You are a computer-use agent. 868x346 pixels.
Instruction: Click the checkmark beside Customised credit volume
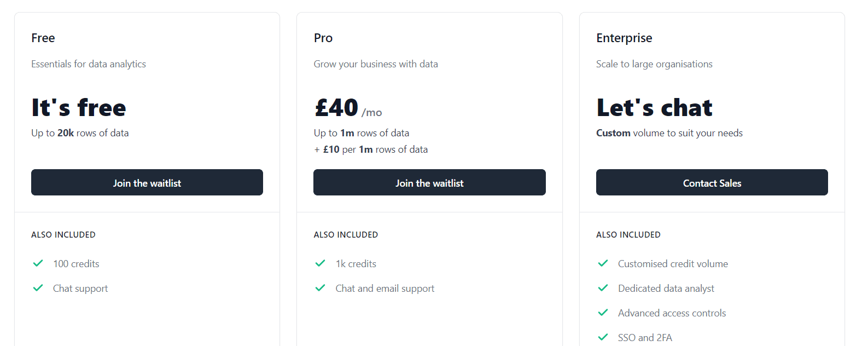[603, 263]
